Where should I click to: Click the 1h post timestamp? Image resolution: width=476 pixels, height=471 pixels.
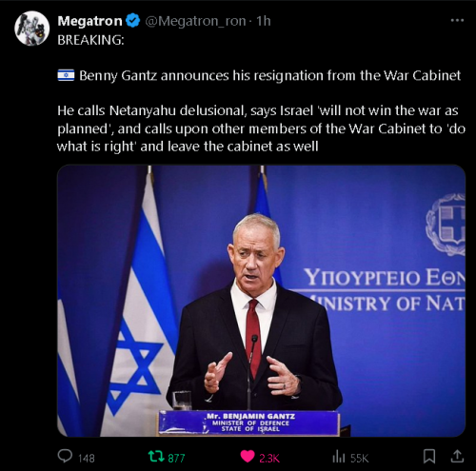(264, 21)
